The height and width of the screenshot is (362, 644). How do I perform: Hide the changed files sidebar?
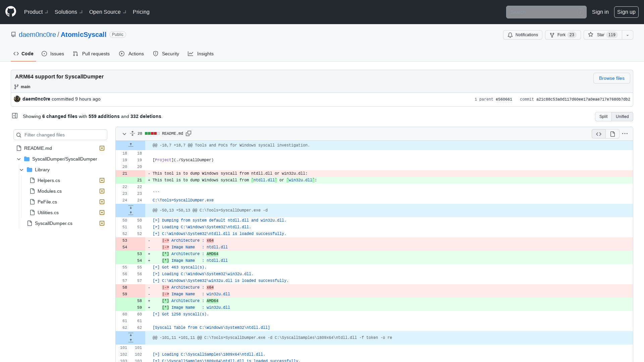pyautogui.click(x=15, y=115)
